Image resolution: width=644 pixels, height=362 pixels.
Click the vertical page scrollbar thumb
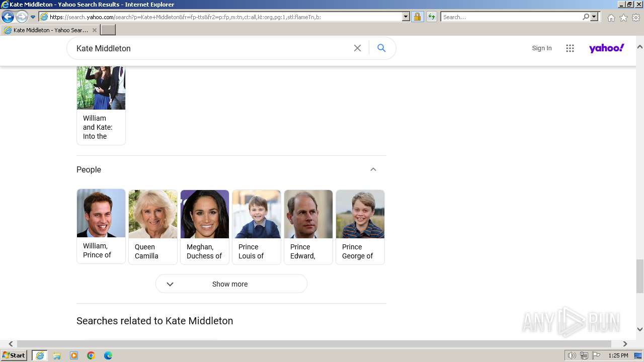pos(640,276)
